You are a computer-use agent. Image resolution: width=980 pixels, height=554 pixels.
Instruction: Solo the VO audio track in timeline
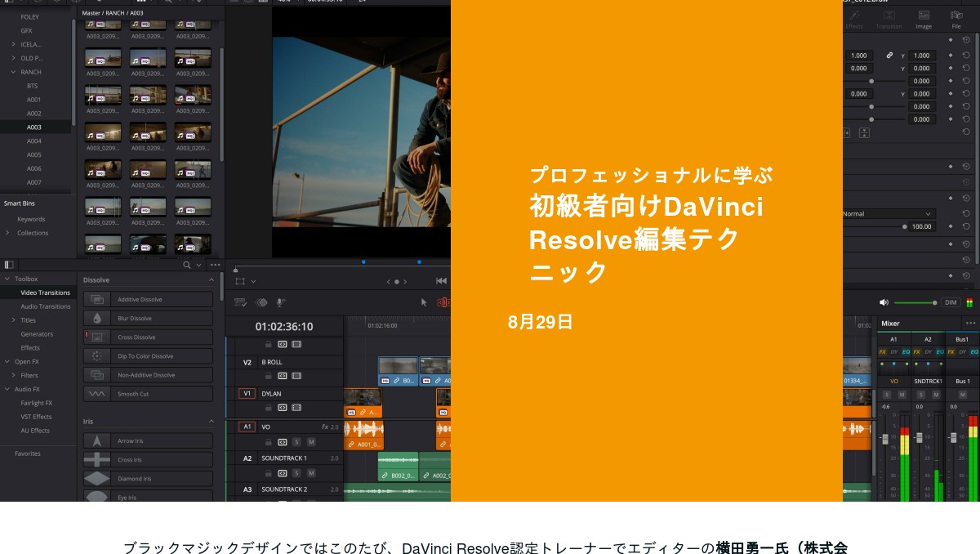point(296,442)
